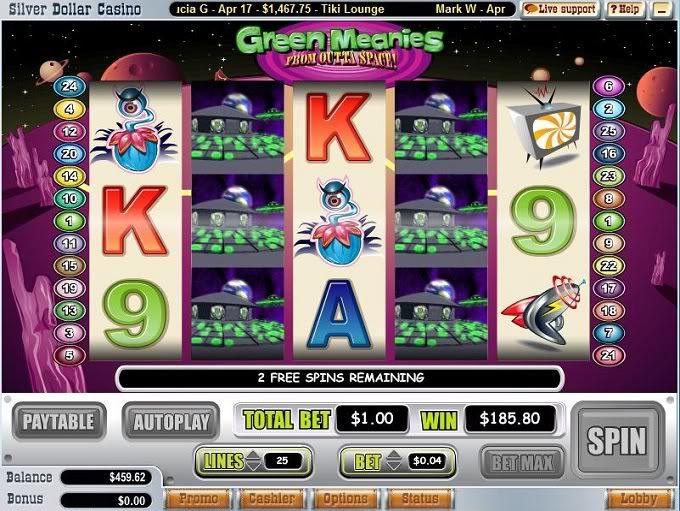This screenshot has width=680, height=511.
Task: Open the Promo tab
Action: [x=198, y=498]
